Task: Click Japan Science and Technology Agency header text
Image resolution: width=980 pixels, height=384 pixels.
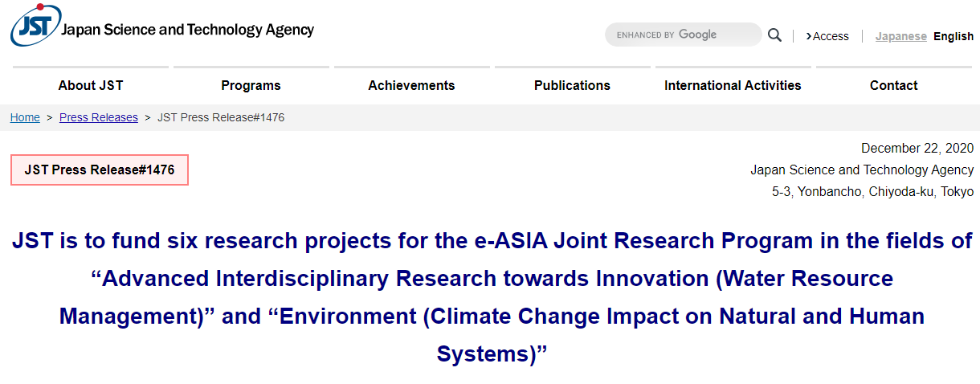Action: (188, 31)
